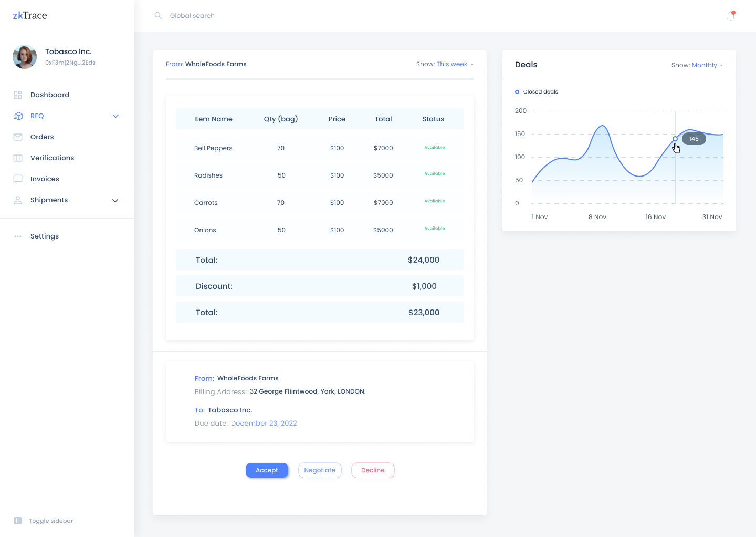
Task: Open Invoices section
Action: click(45, 179)
